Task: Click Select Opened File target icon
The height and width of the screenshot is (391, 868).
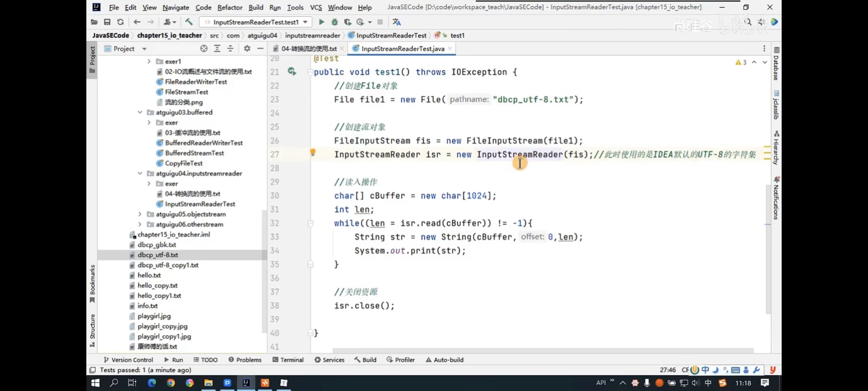Action: pos(204,49)
